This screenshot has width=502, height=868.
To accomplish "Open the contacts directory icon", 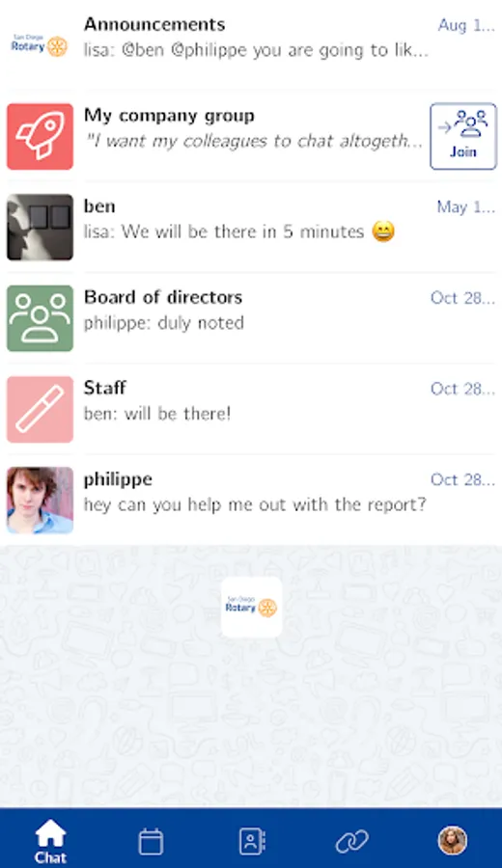I will click(x=252, y=841).
